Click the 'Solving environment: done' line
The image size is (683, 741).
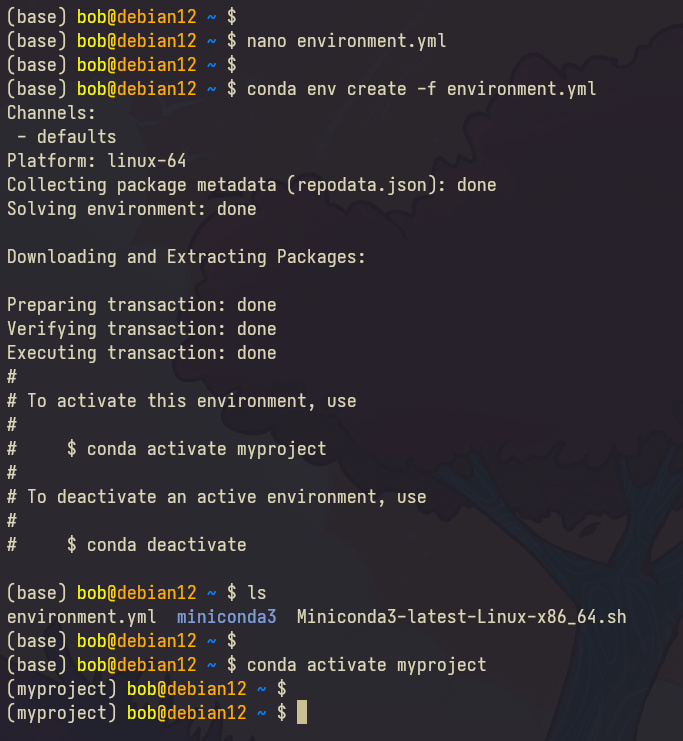131,209
